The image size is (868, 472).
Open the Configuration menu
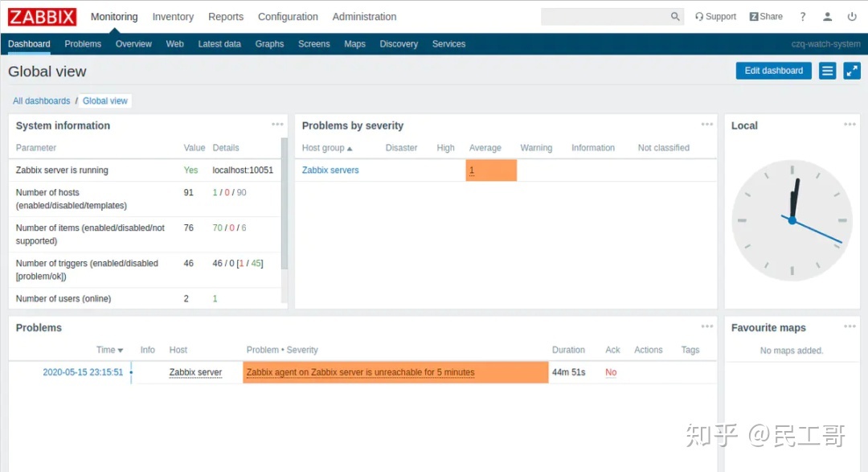288,17
